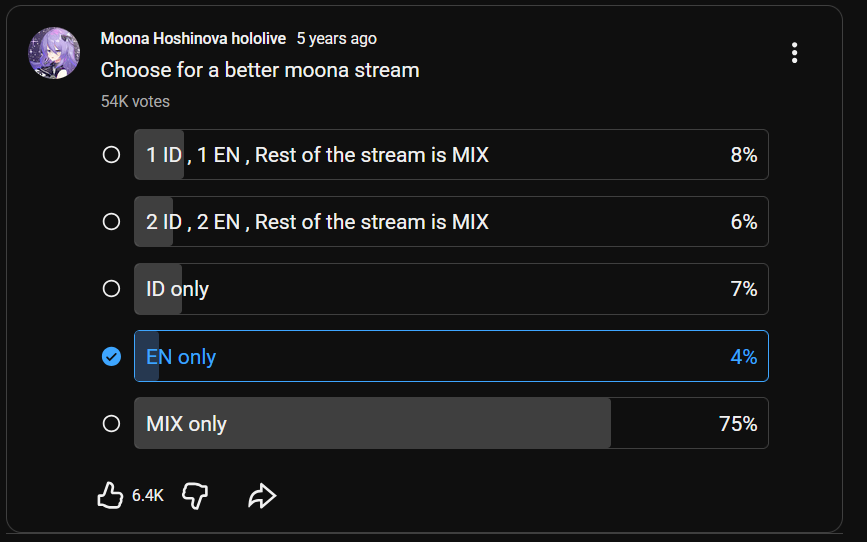The height and width of the screenshot is (542, 867).
Task: Like the poll post with thumbs up
Action: (110, 495)
